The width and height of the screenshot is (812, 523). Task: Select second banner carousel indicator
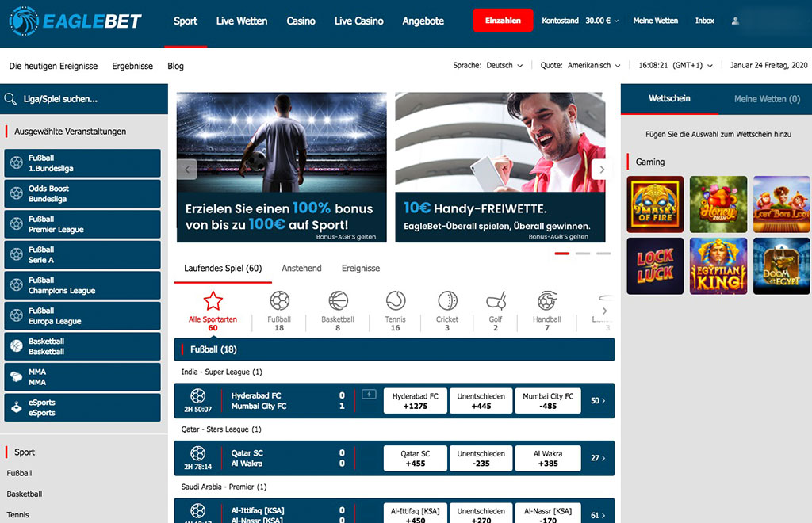click(583, 254)
